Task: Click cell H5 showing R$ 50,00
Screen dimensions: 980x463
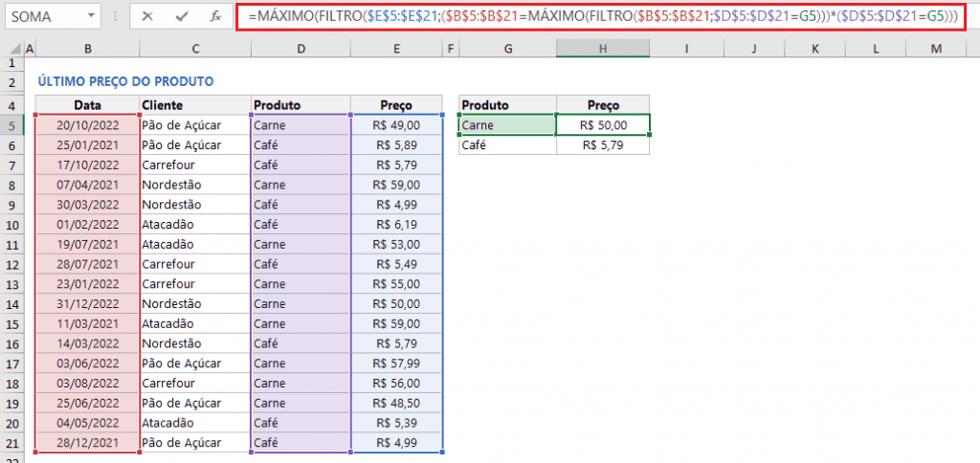Action: 602,124
